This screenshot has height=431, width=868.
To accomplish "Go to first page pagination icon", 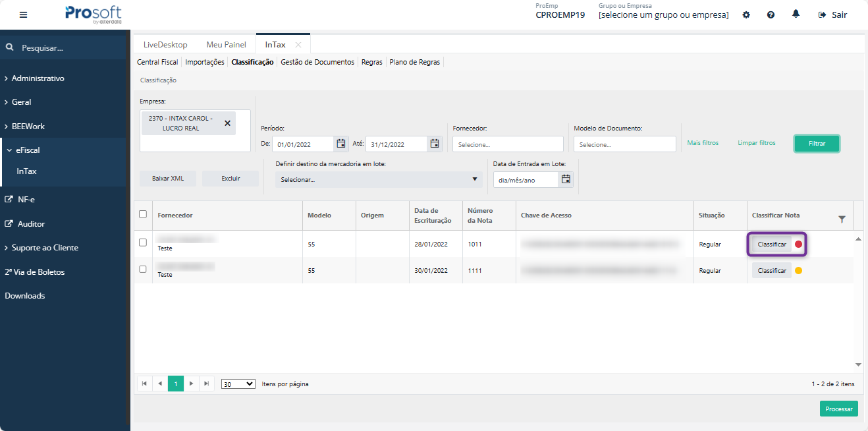I will click(144, 384).
